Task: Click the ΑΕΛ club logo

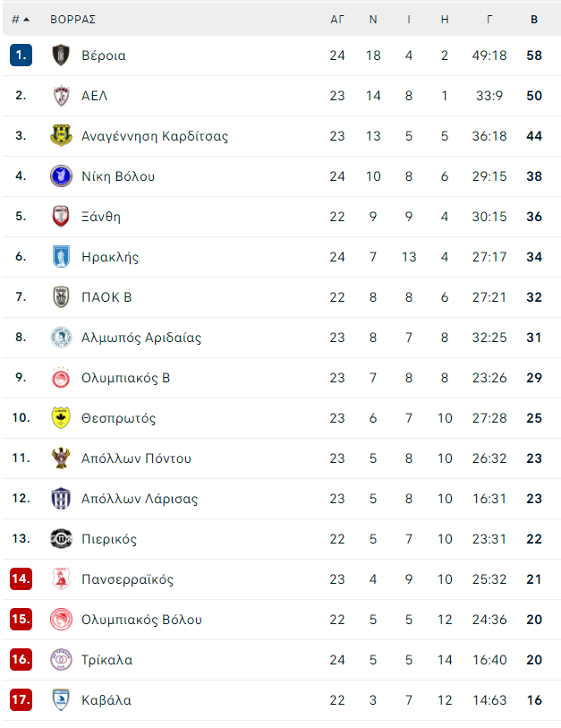Action: point(61,96)
